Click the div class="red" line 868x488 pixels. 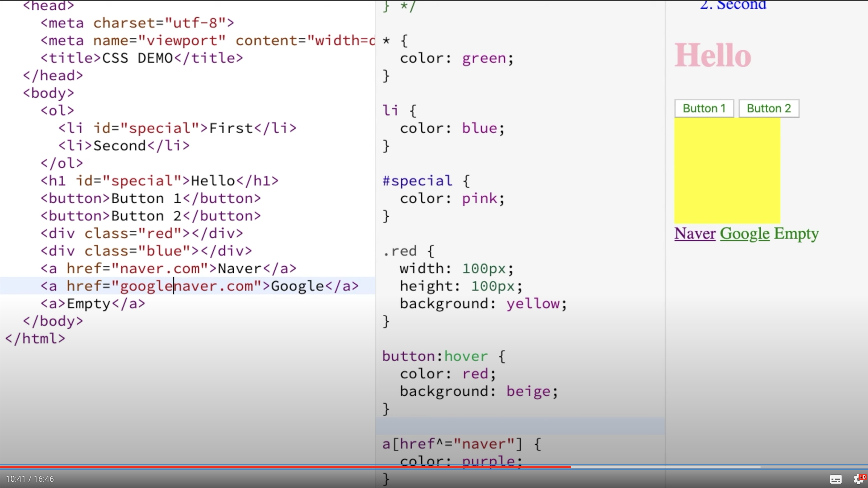pyautogui.click(x=142, y=233)
